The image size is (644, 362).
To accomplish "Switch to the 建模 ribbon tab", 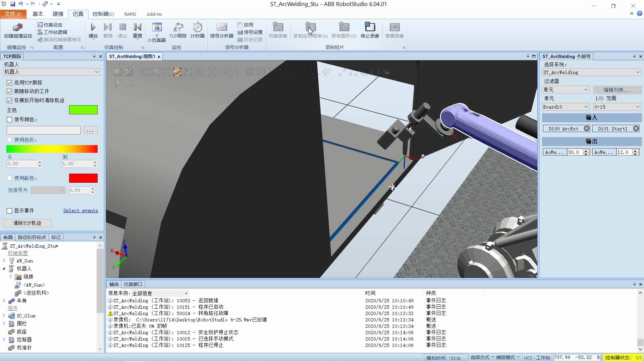I will click(x=58, y=14).
